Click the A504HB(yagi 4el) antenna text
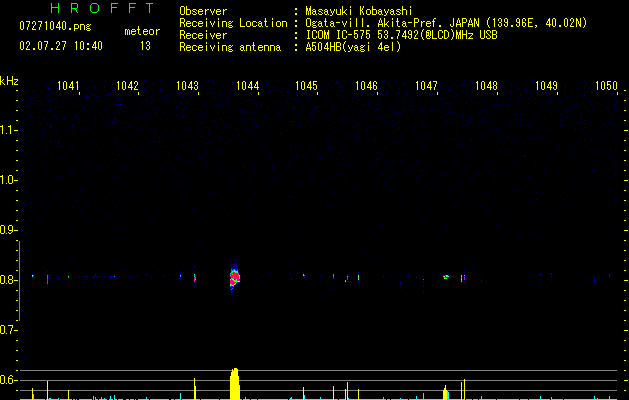Image resolution: width=629 pixels, height=400 pixels. (353, 47)
